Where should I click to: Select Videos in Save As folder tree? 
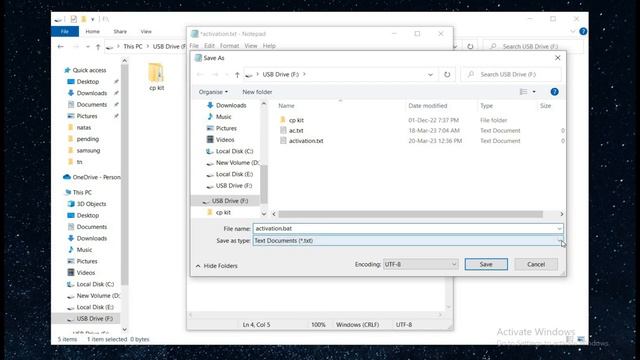point(225,140)
